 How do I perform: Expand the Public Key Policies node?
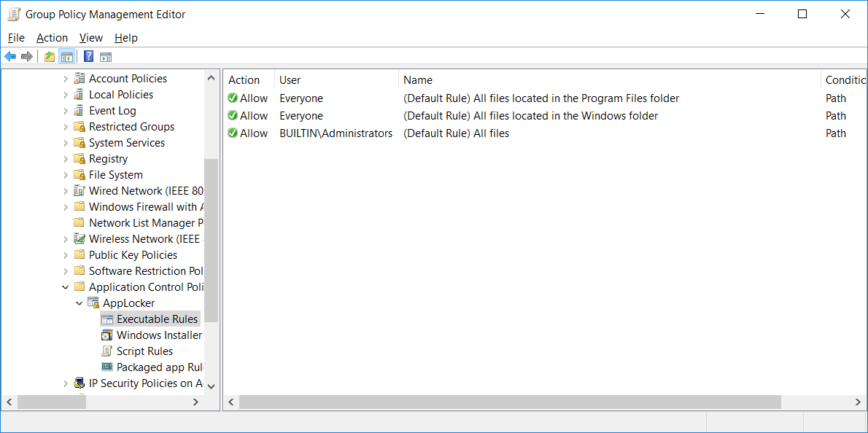click(66, 255)
